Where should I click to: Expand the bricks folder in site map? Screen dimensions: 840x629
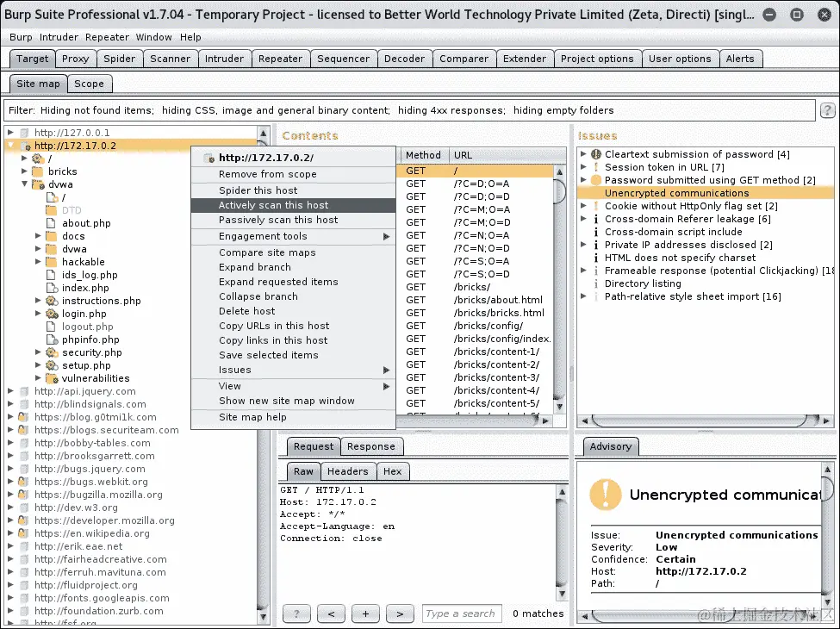click(25, 171)
